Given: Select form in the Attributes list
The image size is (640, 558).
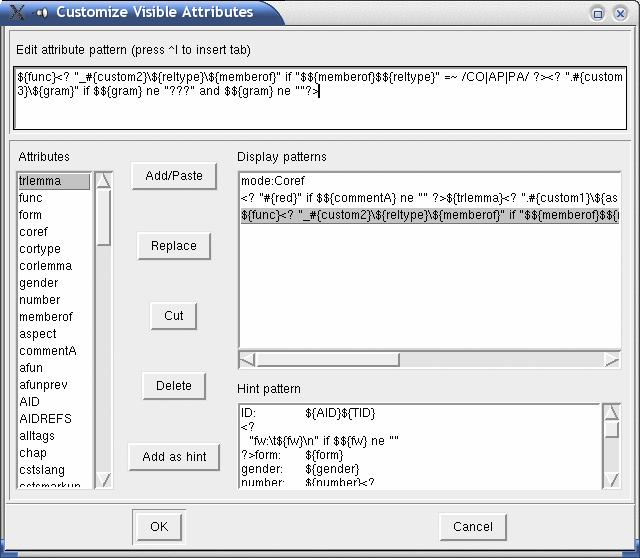Looking at the screenshot, I should [x=54, y=215].
